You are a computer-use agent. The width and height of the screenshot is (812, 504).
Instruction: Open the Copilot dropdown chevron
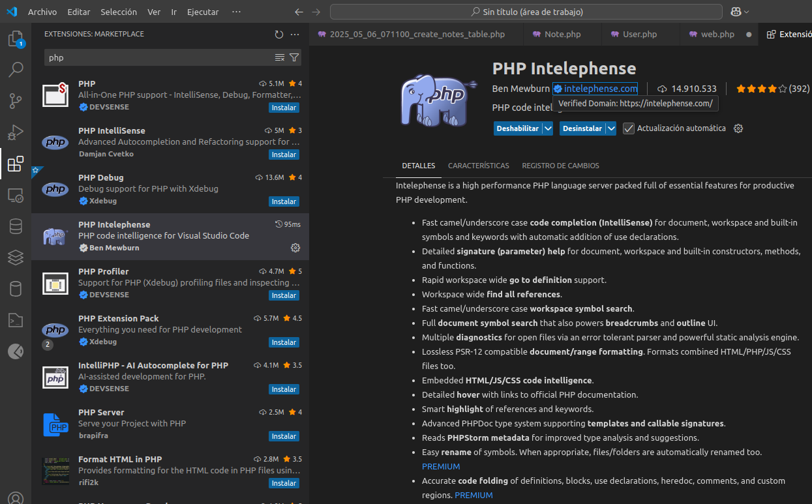(747, 12)
